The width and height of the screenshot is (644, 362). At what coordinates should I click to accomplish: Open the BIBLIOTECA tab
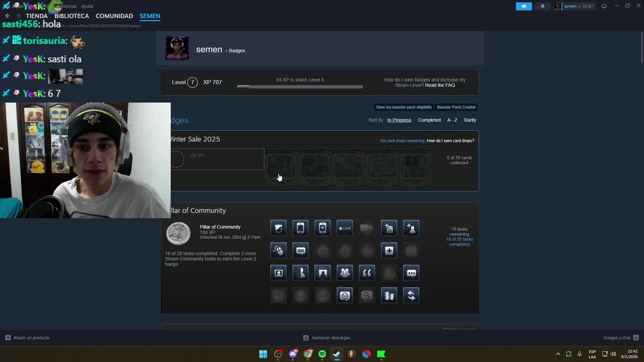71,16
